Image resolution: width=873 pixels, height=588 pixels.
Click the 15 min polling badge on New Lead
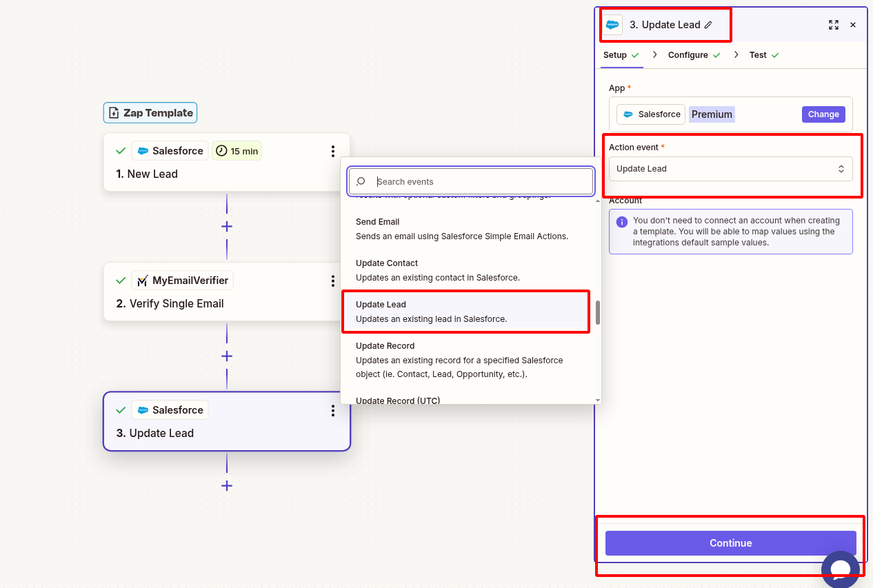pyautogui.click(x=237, y=150)
